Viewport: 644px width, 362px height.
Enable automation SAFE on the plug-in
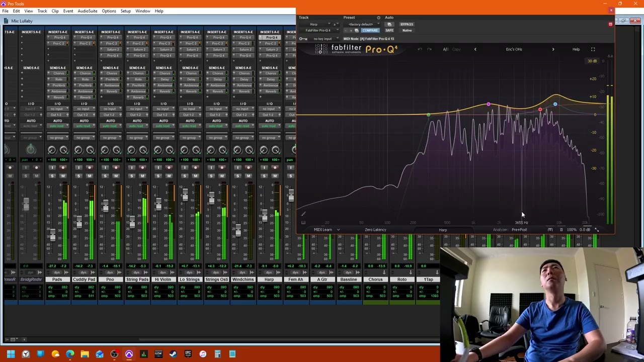pos(389,31)
